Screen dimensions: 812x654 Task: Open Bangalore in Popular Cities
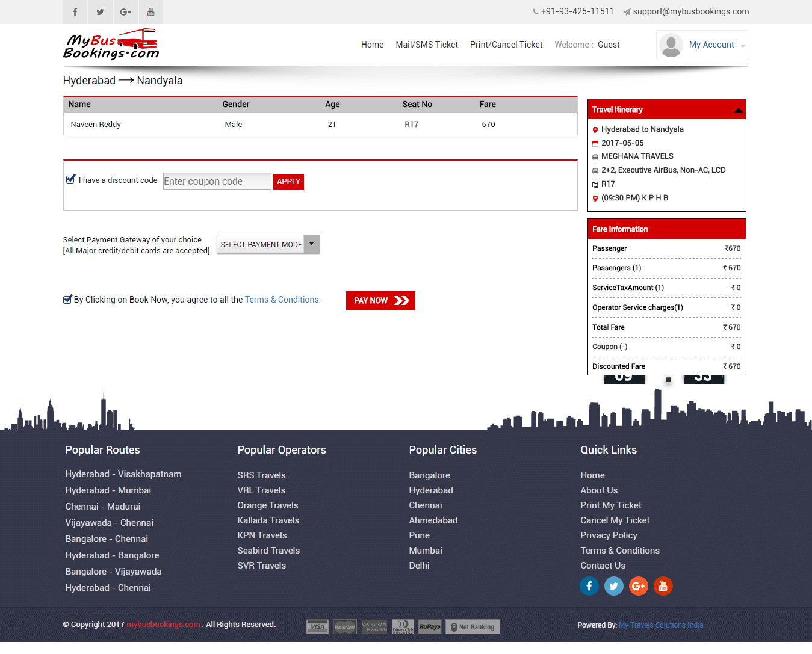pyautogui.click(x=430, y=475)
